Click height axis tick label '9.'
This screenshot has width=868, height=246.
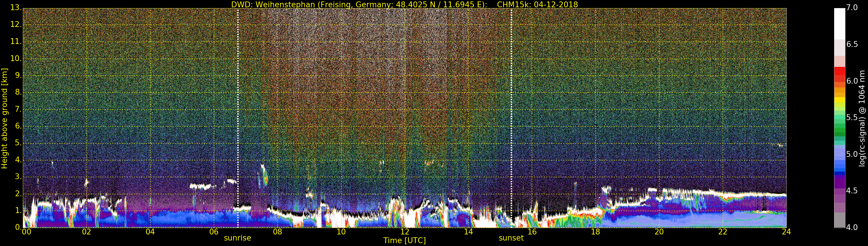coord(18,75)
